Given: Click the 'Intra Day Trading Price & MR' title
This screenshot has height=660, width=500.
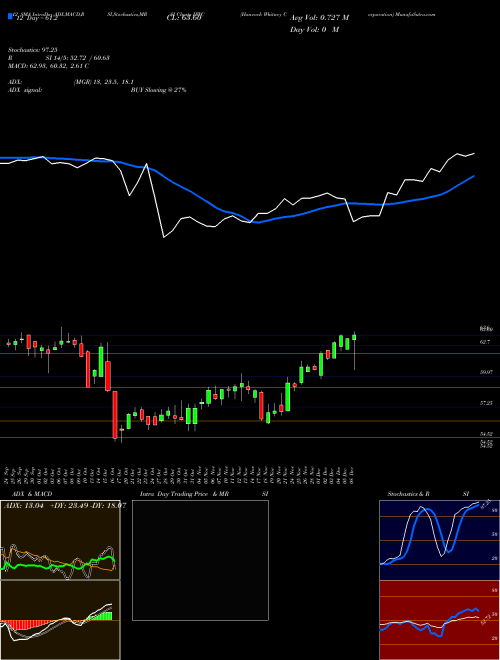Looking at the screenshot, I should [184, 494].
